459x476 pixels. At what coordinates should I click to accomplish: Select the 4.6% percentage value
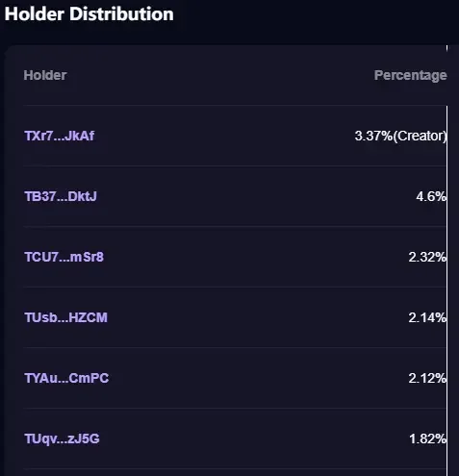click(431, 196)
